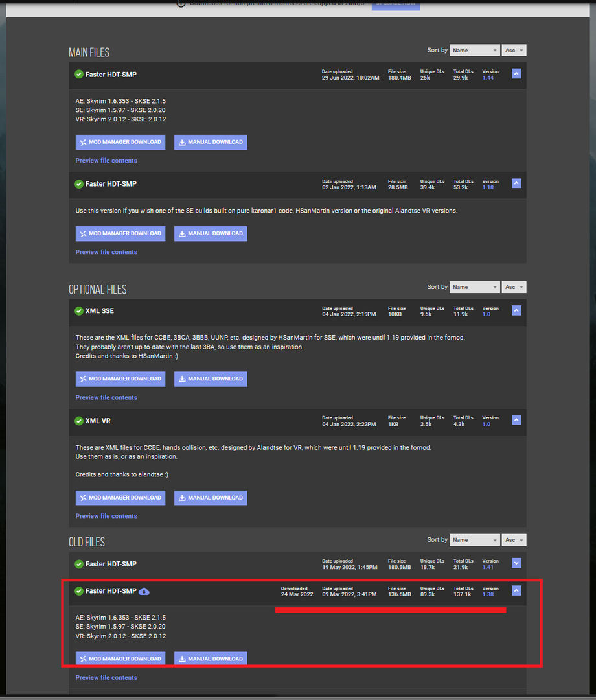Click the MAIN FILES section heading
This screenshot has height=700, width=596.
(89, 52)
